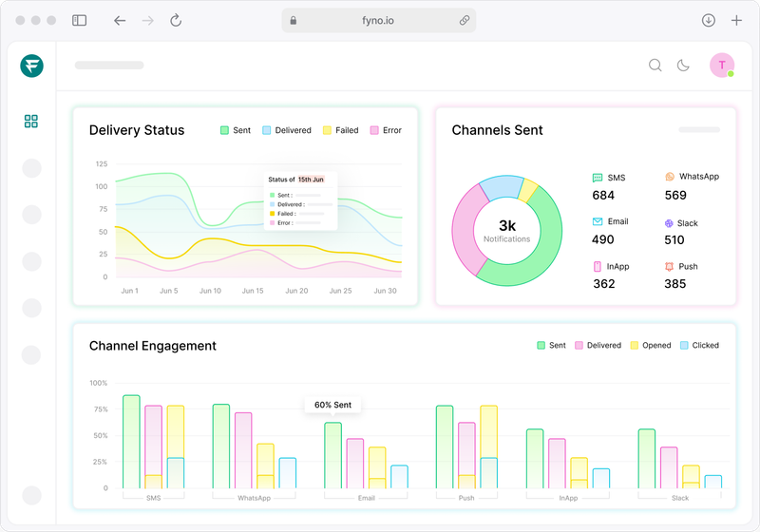The width and height of the screenshot is (760, 532).
Task: Click the SMS channel icon
Action: (x=598, y=178)
